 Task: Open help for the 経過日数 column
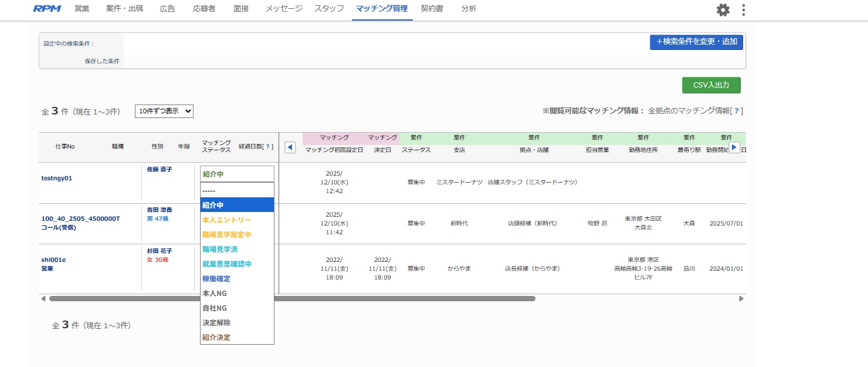268,147
